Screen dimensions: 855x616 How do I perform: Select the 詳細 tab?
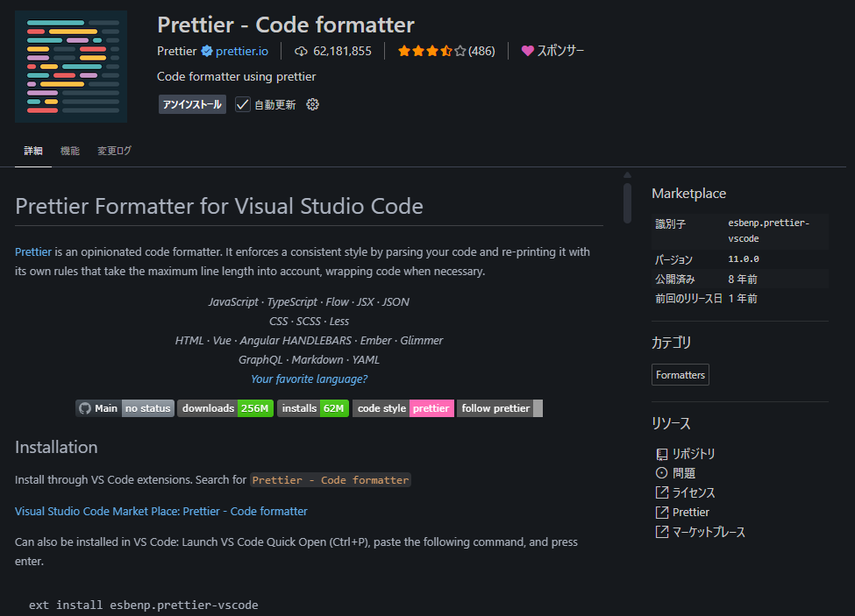32,150
